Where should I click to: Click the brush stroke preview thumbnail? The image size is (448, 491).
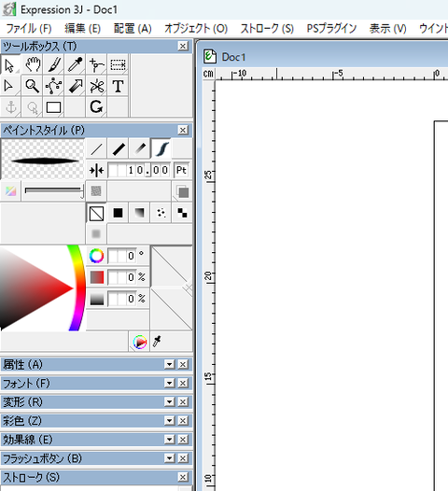[x=43, y=160]
